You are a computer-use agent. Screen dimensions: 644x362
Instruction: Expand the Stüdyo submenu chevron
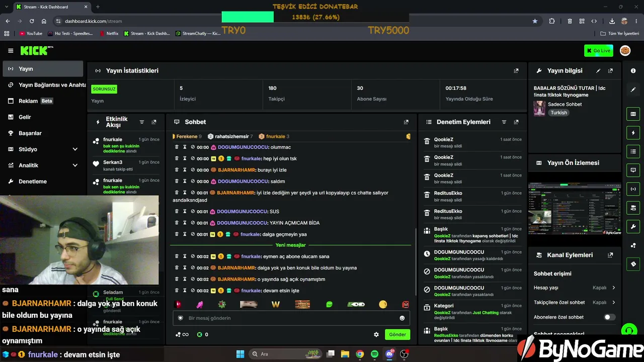tap(75, 149)
